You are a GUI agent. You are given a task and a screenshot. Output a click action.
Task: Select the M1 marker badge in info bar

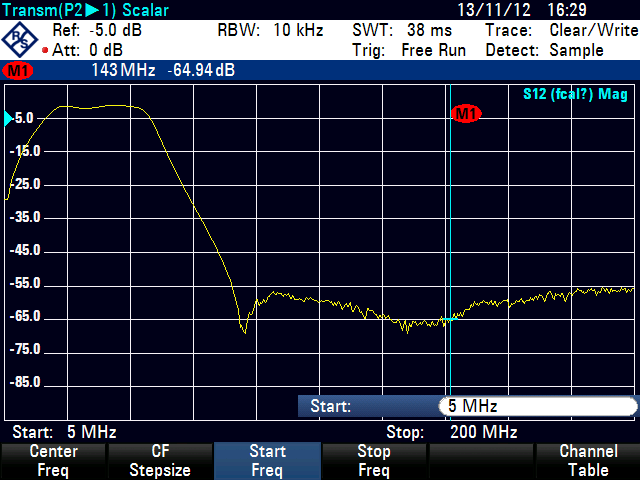18,71
